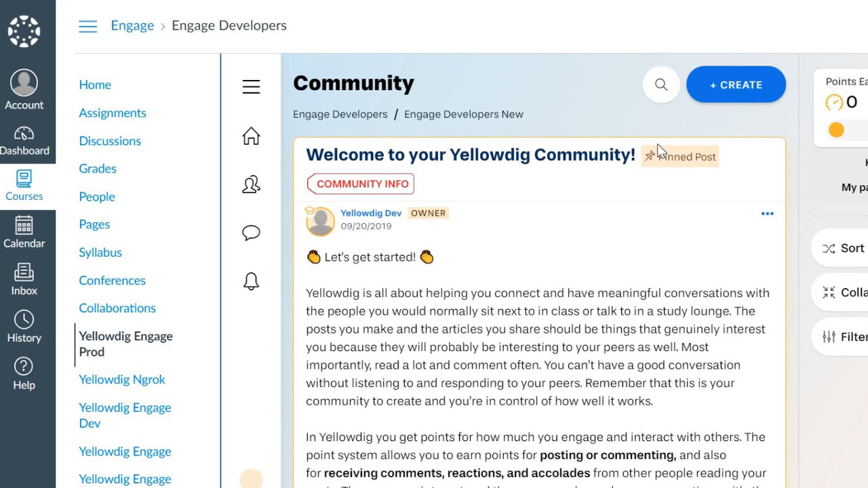Click the Canvas logo icon
Viewport: 868px width, 488px height.
[x=24, y=31]
